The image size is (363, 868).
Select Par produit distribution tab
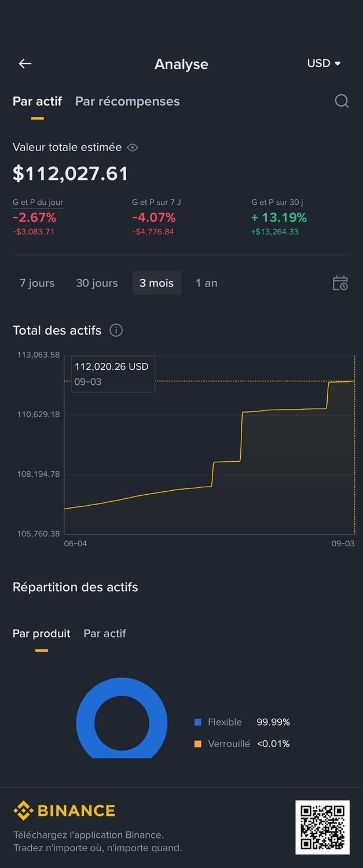point(41,633)
